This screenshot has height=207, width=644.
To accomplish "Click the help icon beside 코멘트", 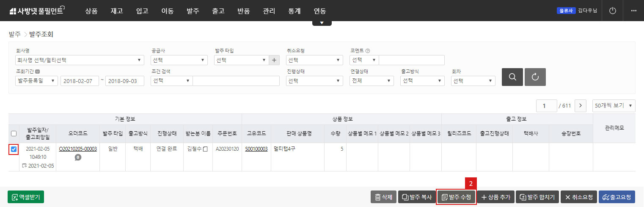I will coord(368,51).
